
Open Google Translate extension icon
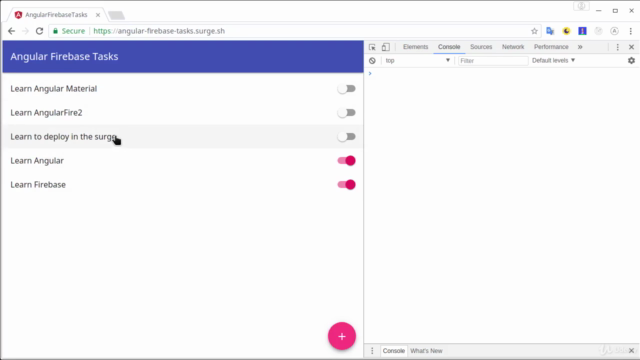(550, 31)
